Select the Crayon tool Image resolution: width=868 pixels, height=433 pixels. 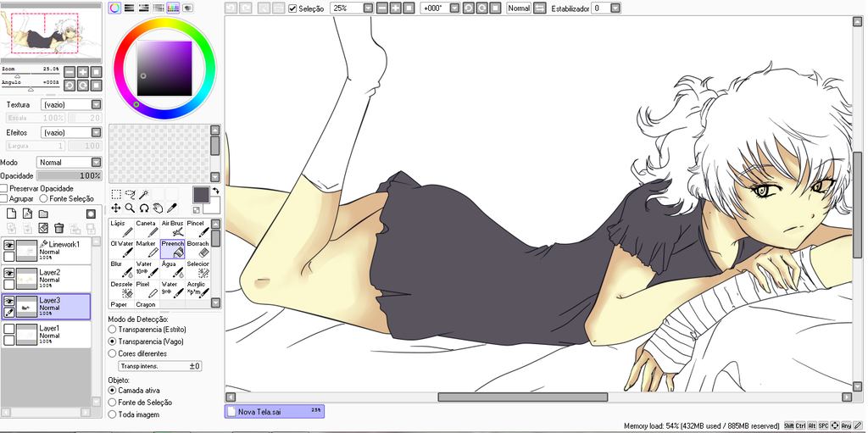pyautogui.click(x=147, y=304)
